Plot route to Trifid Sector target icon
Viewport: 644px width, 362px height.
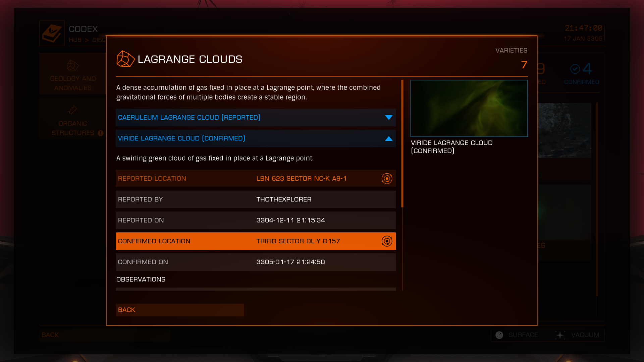[x=387, y=241]
